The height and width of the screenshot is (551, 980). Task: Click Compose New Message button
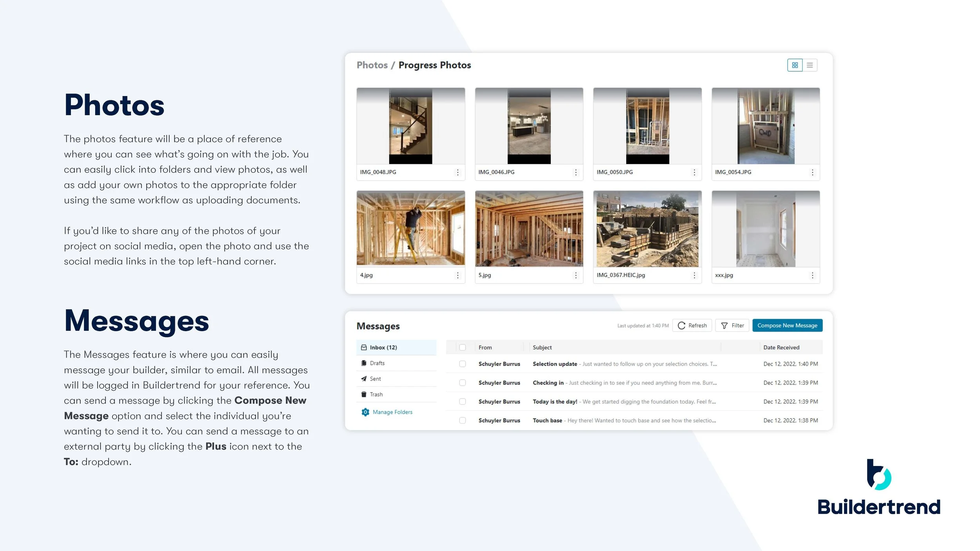point(787,325)
